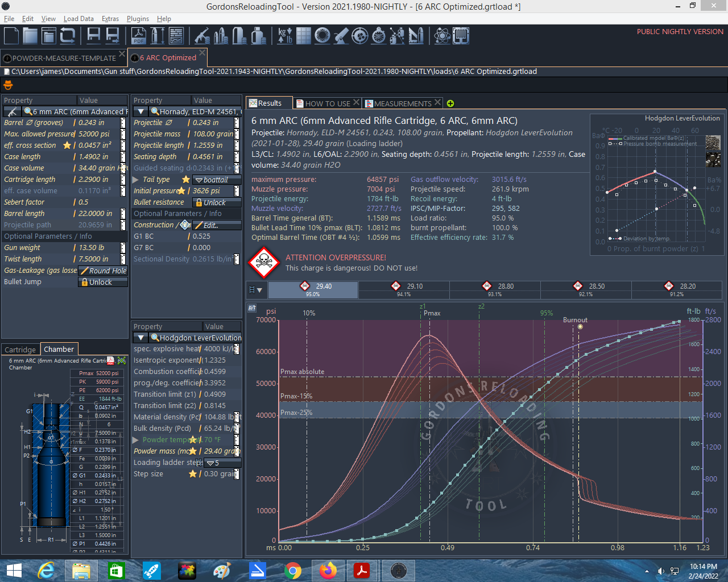This screenshot has height=582, width=728.
Task: Select the 28.50 grain ladder step
Action: click(586, 290)
